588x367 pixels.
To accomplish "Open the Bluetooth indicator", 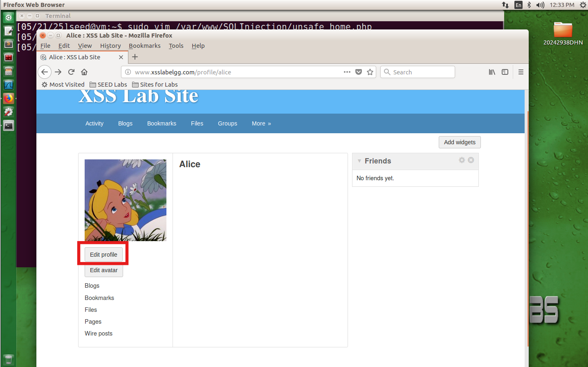I will (529, 5).
